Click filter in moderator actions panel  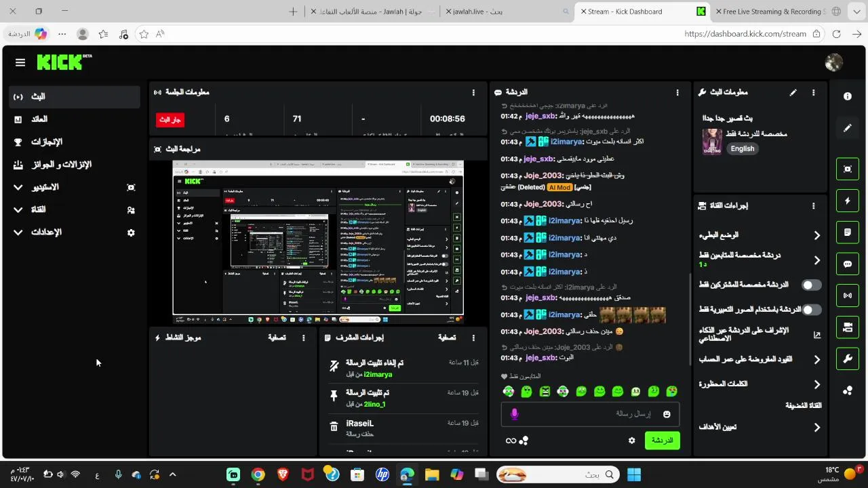pos(447,338)
